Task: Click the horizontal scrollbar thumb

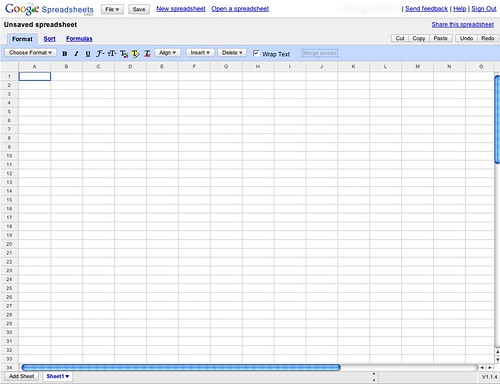Action: point(181,367)
